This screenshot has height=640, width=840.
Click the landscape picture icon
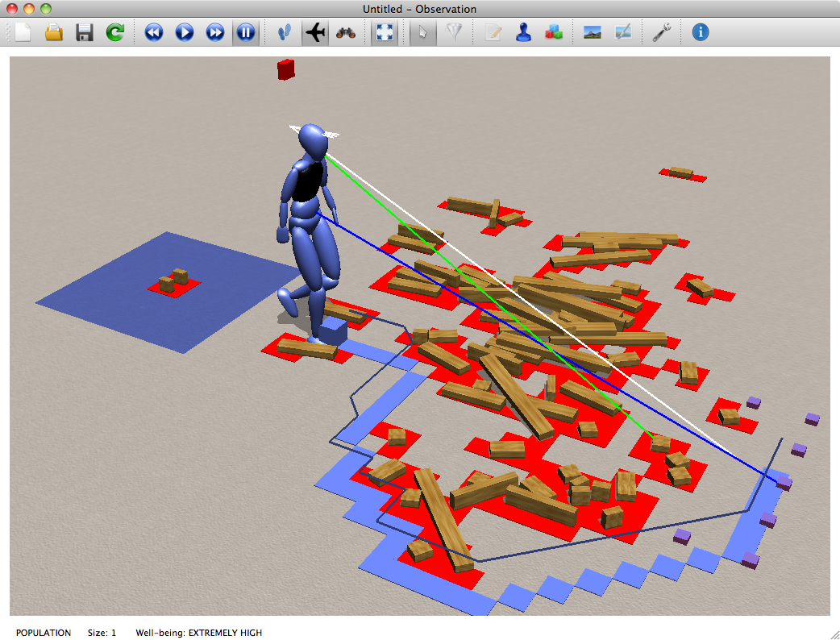click(593, 32)
